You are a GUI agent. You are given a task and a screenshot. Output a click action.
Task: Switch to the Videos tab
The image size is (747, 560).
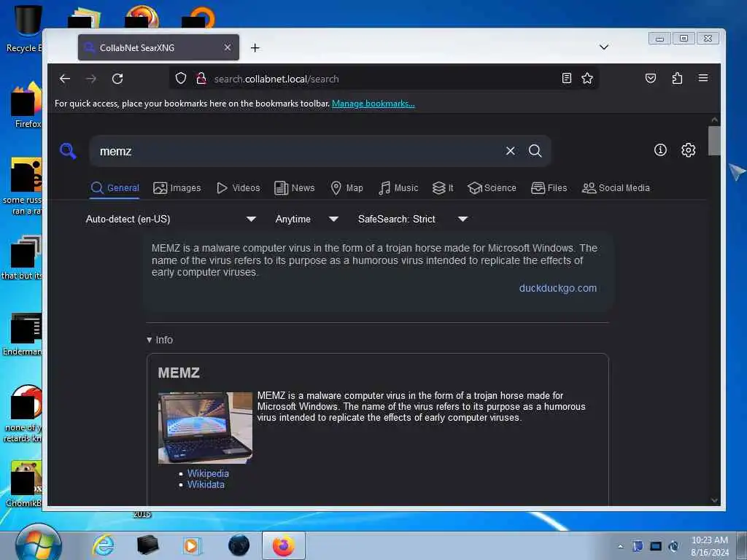239,188
